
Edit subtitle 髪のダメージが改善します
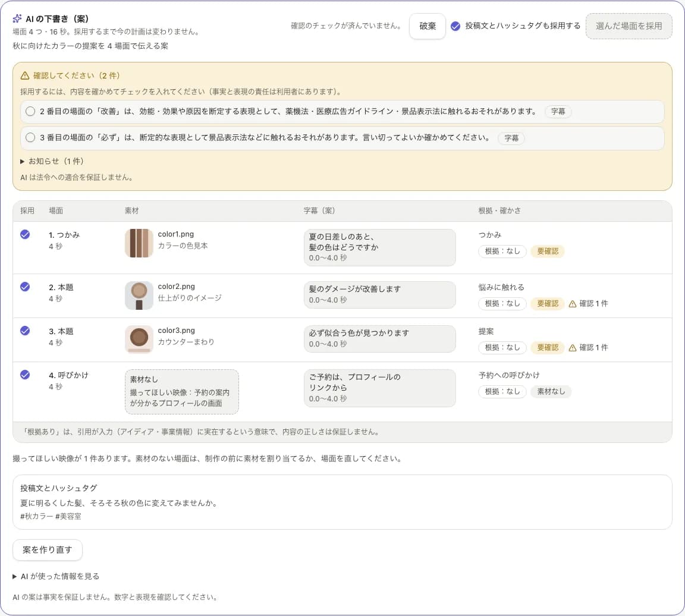click(x=379, y=295)
